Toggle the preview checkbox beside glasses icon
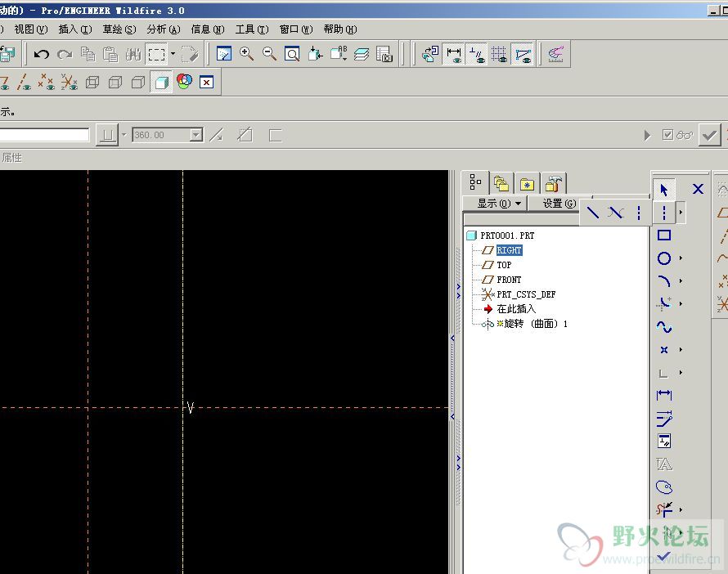 [667, 135]
